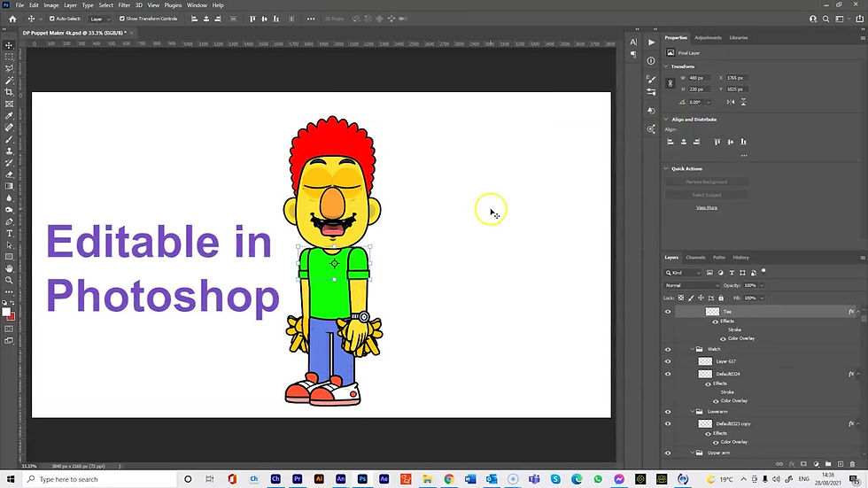This screenshot has width=868, height=488.
Task: Click the Select Subject button
Action: tap(707, 195)
